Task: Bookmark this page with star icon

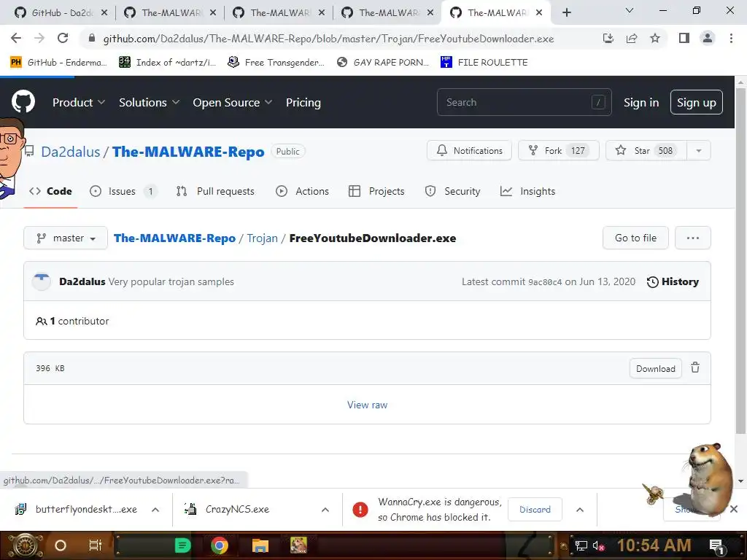Action: [655, 38]
